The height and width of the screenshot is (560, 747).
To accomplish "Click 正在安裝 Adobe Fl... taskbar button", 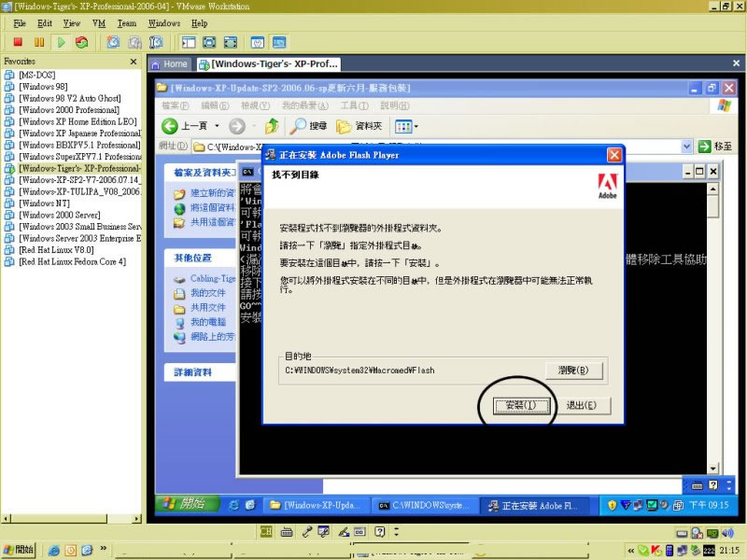I will [x=534, y=505].
